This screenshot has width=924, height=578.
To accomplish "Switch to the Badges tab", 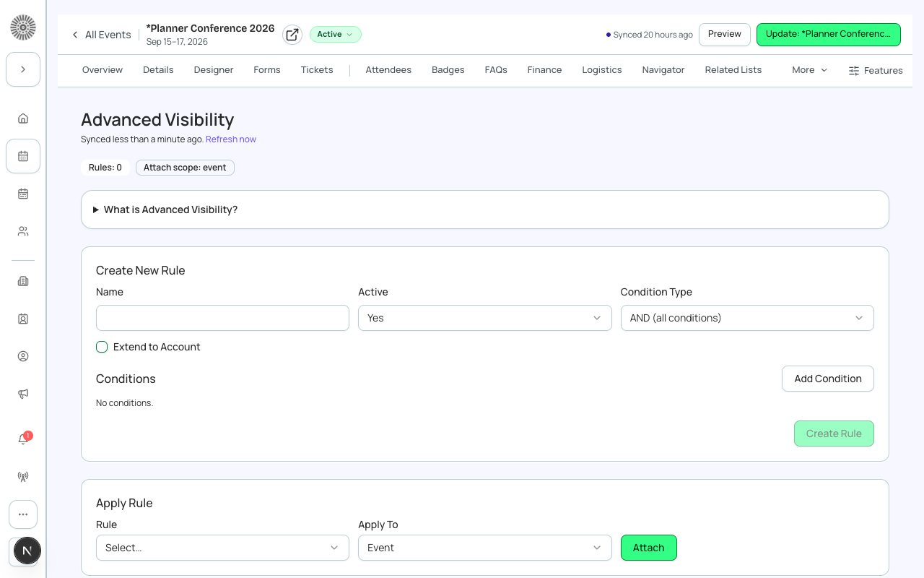I will pos(448,70).
